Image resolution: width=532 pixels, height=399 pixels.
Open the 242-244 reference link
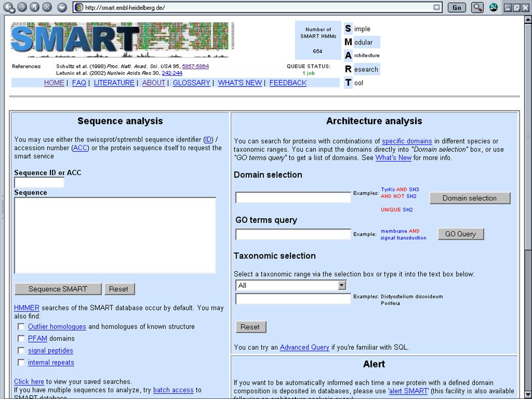(172, 73)
